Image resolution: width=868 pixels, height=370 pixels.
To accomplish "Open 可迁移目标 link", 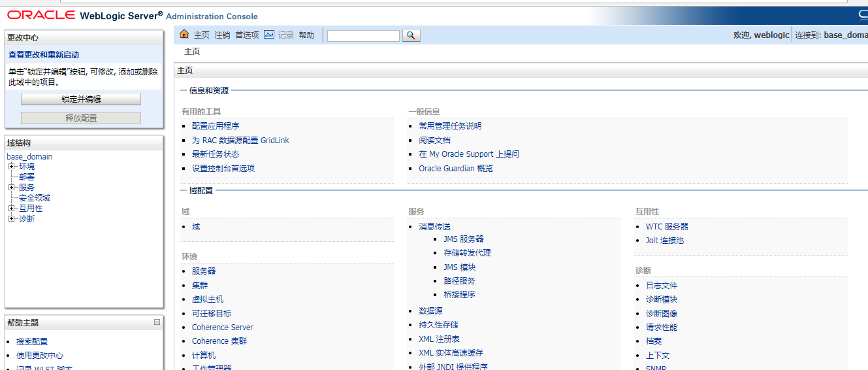I will click(212, 314).
